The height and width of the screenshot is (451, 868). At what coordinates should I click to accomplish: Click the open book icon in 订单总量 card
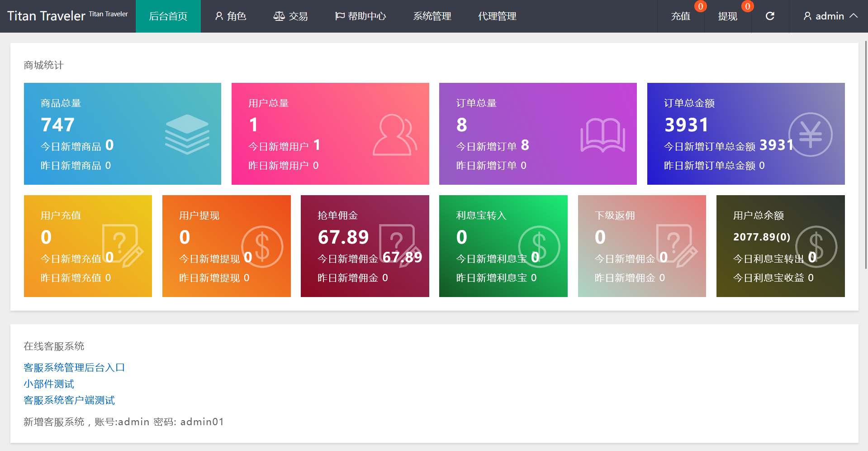pos(602,135)
